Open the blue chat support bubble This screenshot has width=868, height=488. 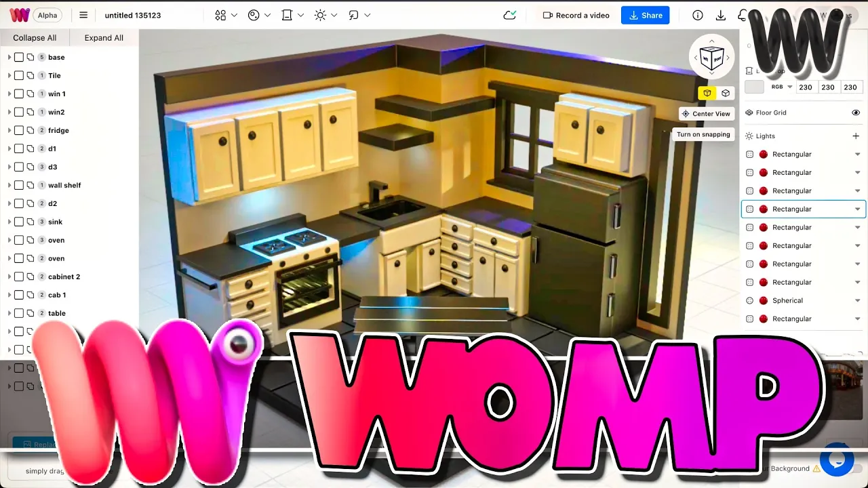(836, 460)
